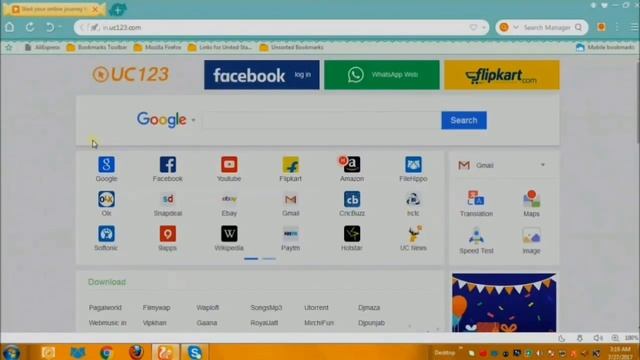Click the facebook log in banner

pos(262,75)
